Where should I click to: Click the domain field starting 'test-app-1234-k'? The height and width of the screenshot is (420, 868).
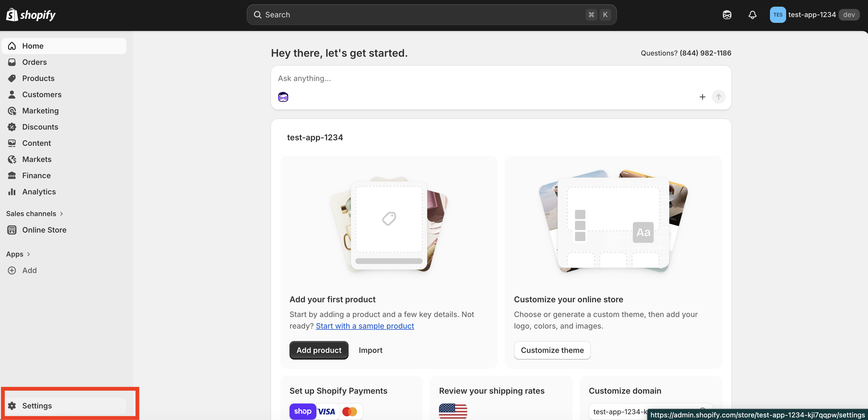650,411
